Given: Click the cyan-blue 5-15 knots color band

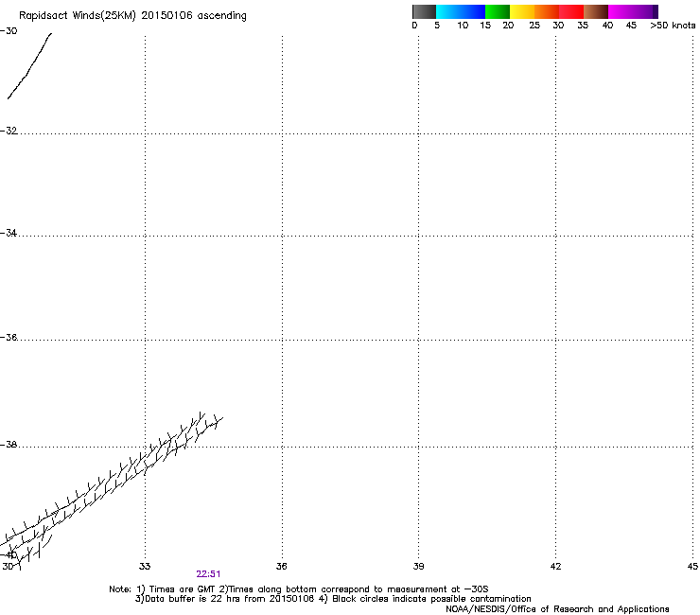Looking at the screenshot, I should click(461, 11).
